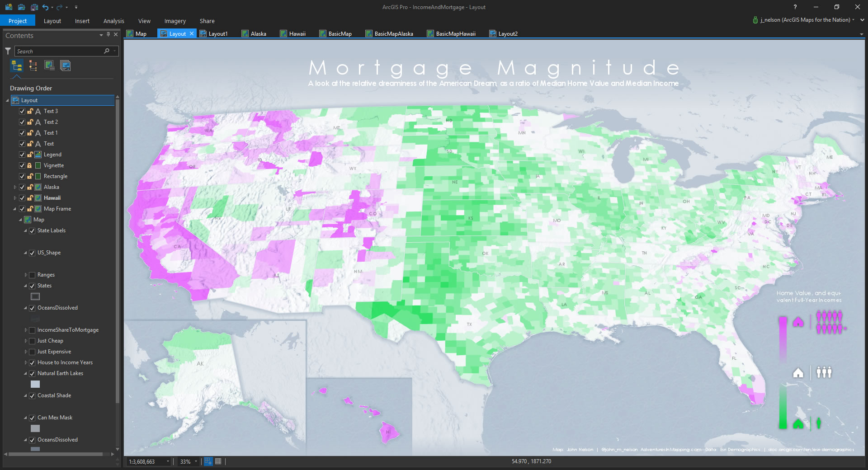This screenshot has height=470, width=868.
Task: Uncheck the State Labels layer
Action: [x=32, y=231]
